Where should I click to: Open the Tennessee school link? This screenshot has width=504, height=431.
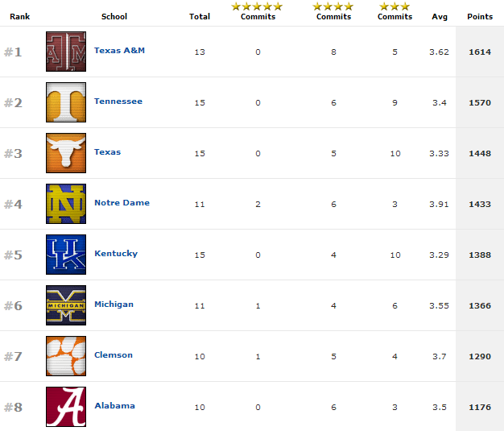tap(118, 102)
